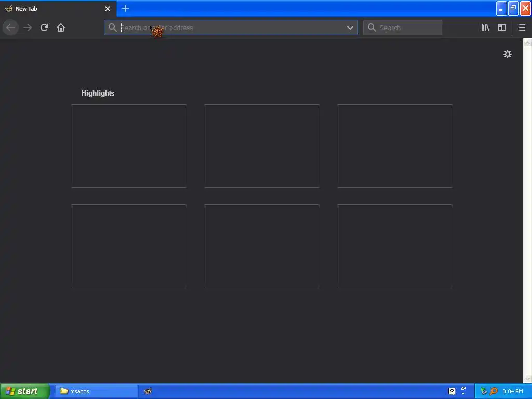The height and width of the screenshot is (399, 532).
Task: Click the help question mark tray icon
Action: 451,391
